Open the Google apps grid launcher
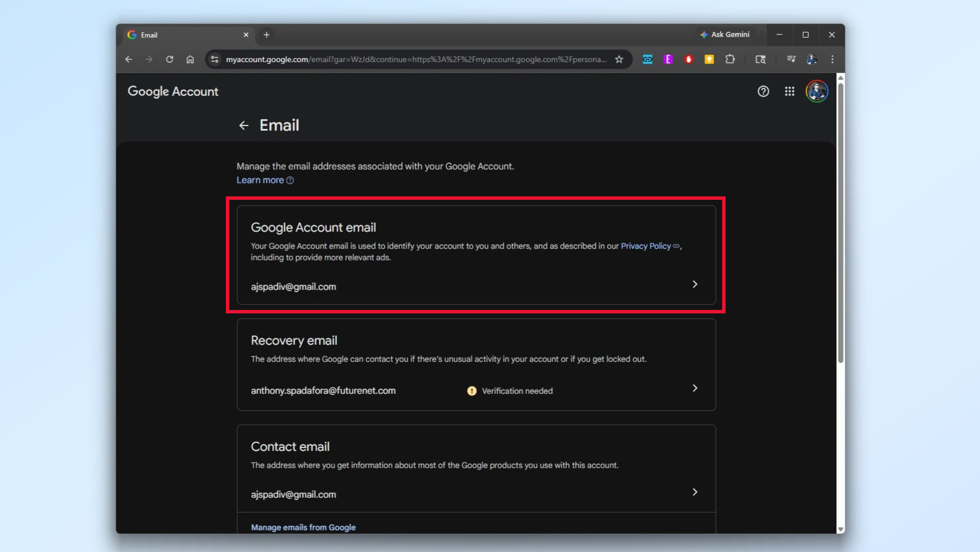The image size is (980, 552). (x=790, y=91)
